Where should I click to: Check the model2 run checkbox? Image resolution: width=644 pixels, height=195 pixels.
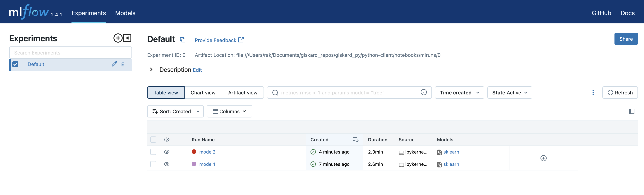(153, 152)
